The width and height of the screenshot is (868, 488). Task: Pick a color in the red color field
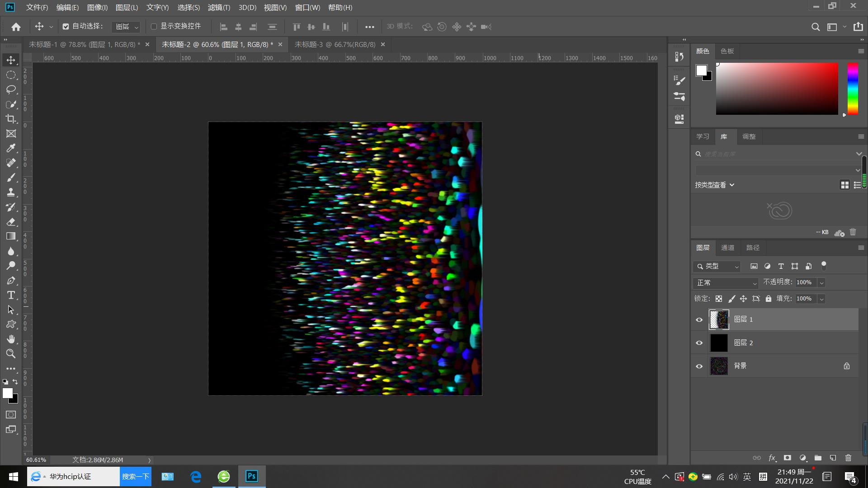[777, 89]
